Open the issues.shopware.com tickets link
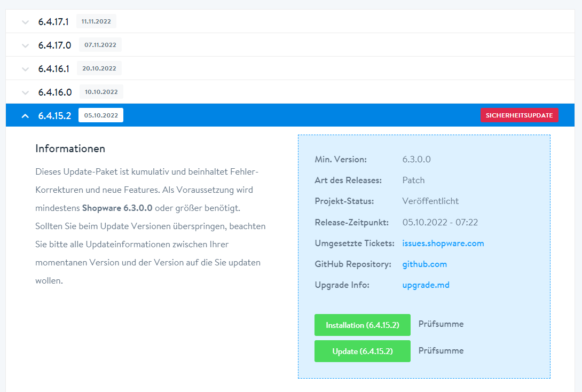The width and height of the screenshot is (582, 392). [443, 244]
